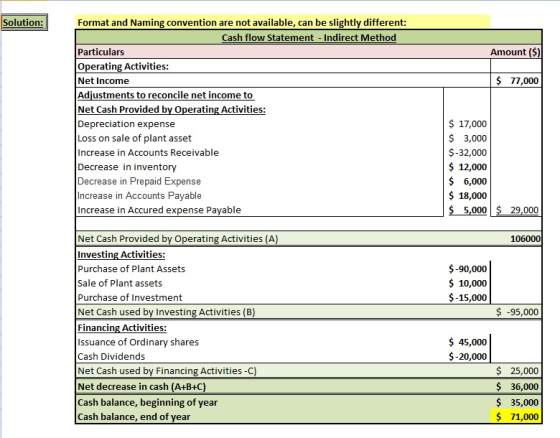Screen dimensions: 560x438
Task: Click Increase in Accounts Payable label
Action: tap(140, 195)
